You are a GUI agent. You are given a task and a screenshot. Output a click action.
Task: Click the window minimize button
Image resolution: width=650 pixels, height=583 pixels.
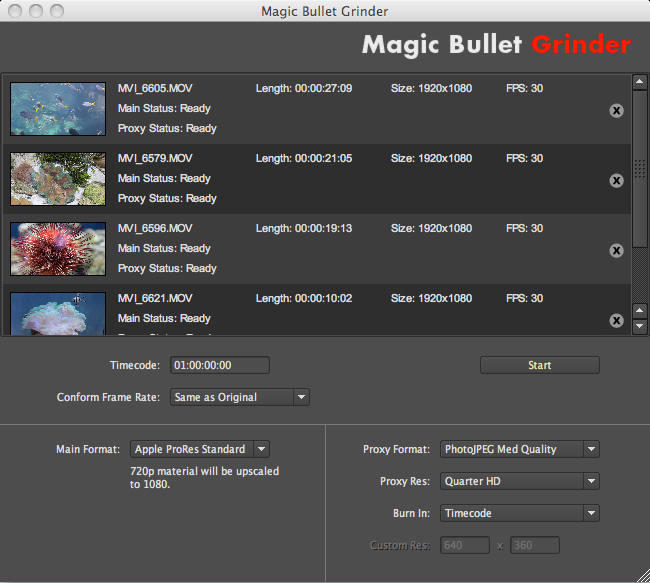36,11
